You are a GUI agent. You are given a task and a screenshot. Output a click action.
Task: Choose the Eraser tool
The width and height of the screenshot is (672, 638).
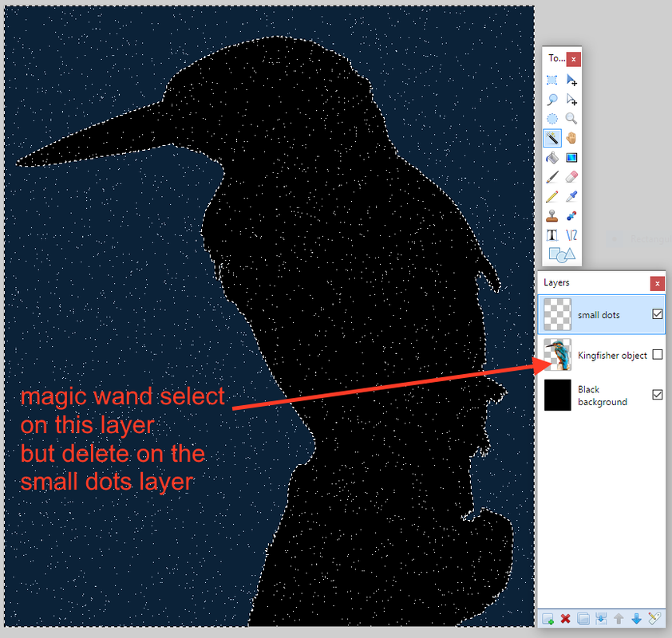(571, 177)
